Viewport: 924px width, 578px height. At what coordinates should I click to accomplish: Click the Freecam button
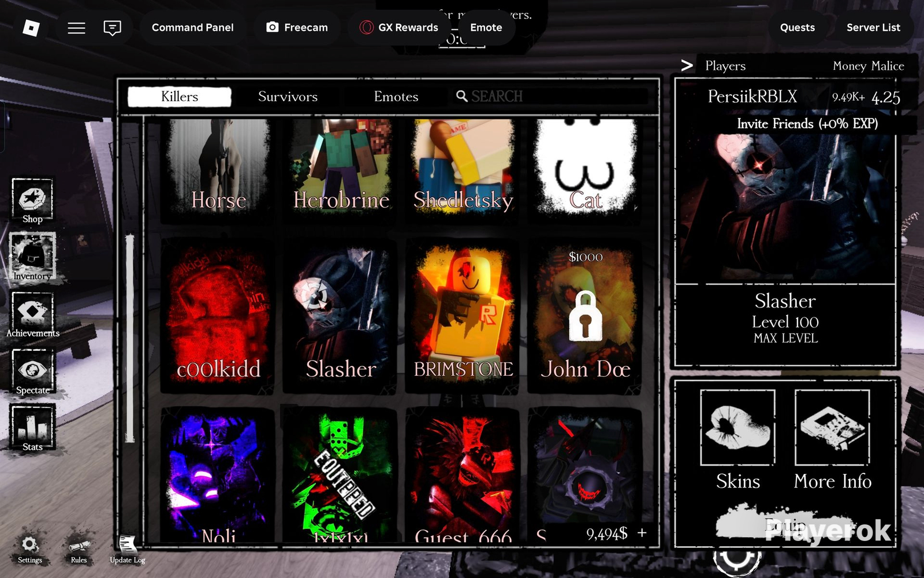(297, 28)
